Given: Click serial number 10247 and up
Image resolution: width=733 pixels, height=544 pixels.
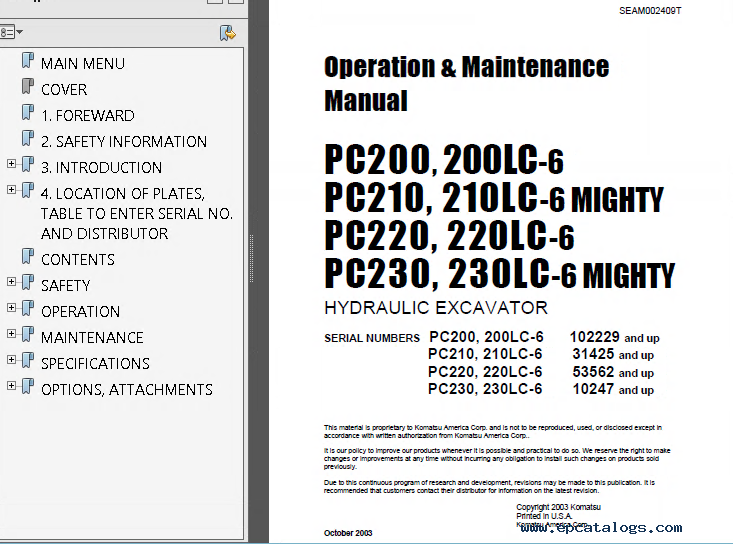Looking at the screenshot, I should (613, 389).
